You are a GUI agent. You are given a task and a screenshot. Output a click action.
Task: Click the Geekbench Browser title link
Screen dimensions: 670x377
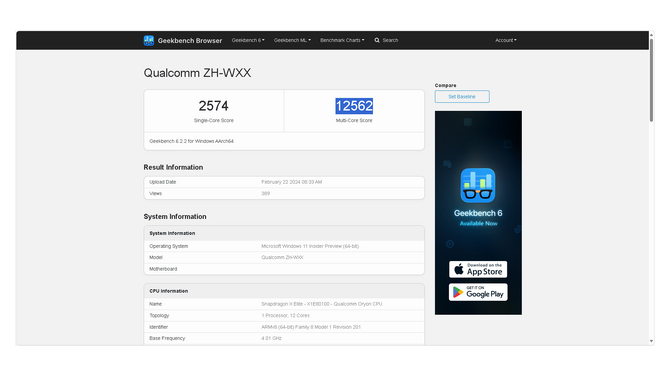190,41
